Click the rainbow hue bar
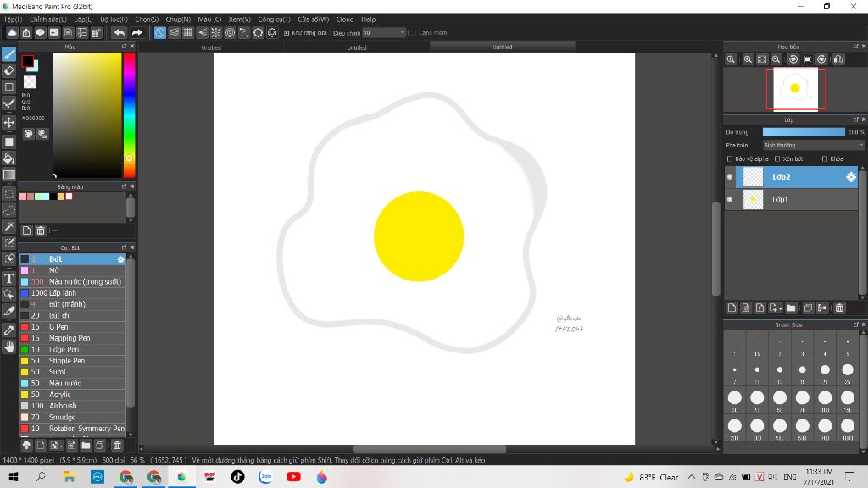This screenshot has width=868, height=488. [129, 115]
